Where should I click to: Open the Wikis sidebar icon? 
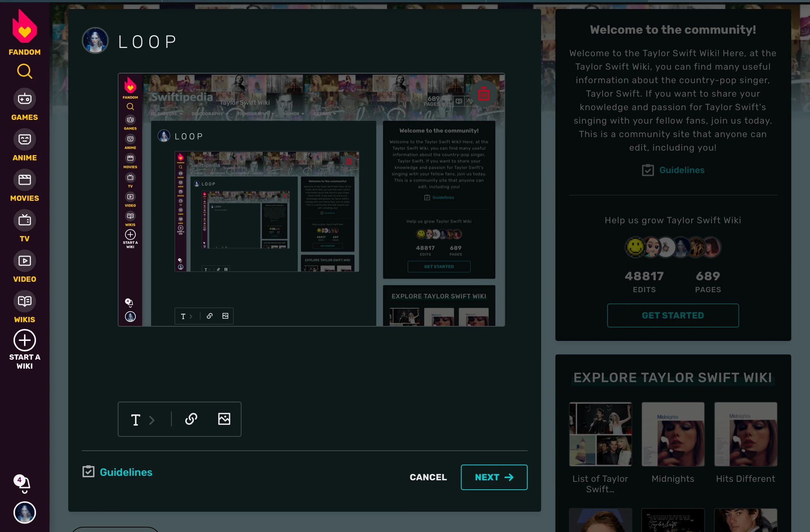click(24, 302)
